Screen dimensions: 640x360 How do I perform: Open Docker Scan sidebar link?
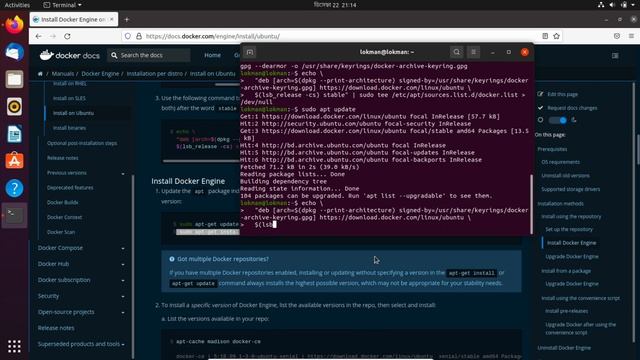coord(61,232)
